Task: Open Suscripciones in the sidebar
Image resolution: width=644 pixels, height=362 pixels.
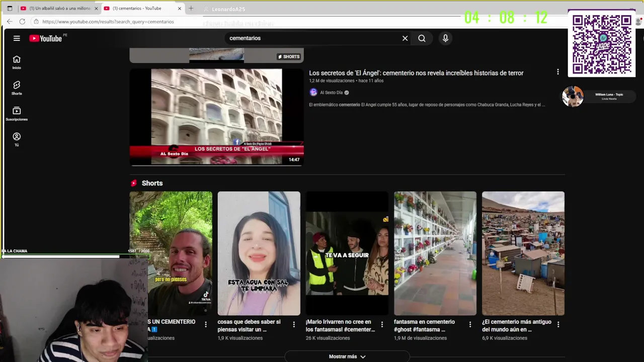Action: point(17,114)
